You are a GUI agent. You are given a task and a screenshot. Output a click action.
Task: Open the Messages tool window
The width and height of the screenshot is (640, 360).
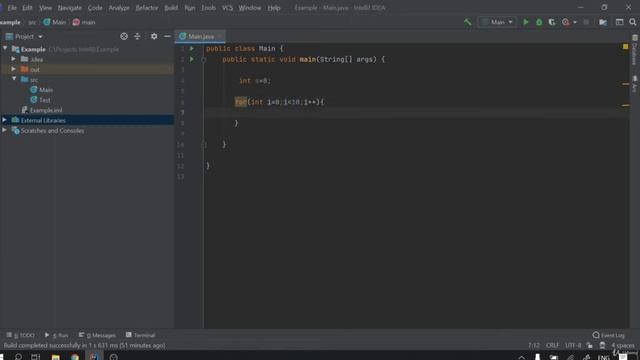[x=97, y=335]
